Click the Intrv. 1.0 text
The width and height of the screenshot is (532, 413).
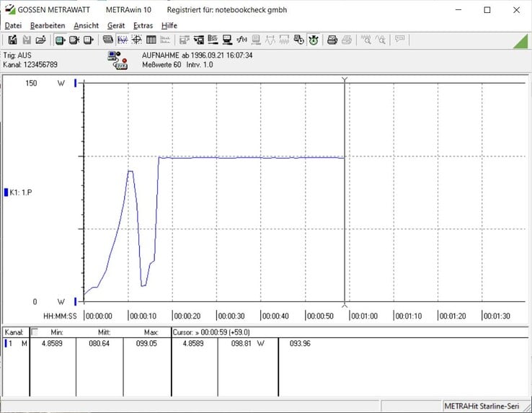point(200,64)
